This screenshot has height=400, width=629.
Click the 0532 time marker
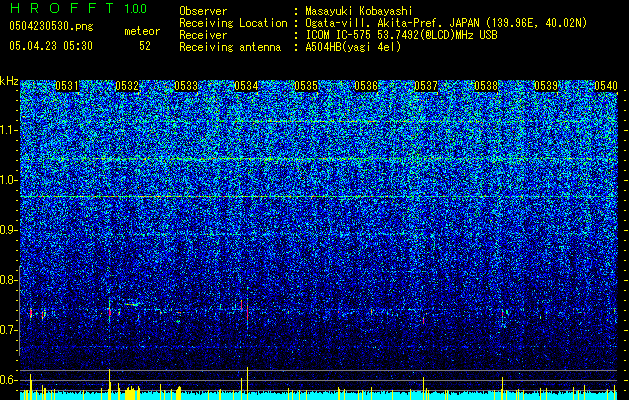(127, 86)
